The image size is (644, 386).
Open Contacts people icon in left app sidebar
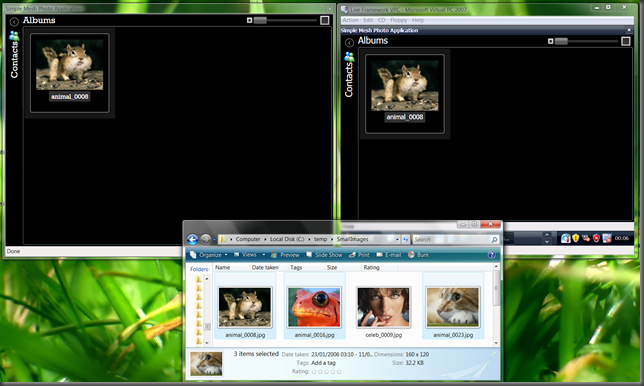click(14, 36)
